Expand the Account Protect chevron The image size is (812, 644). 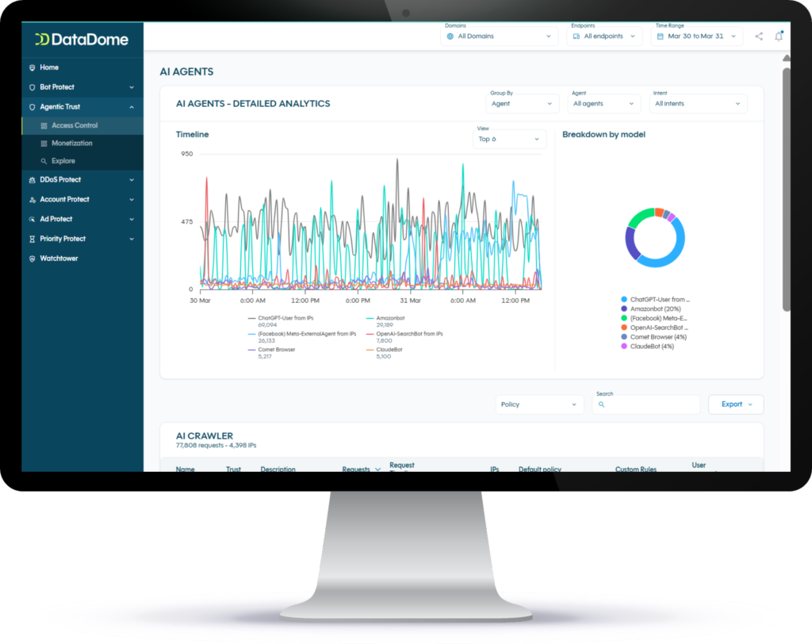coord(132,200)
